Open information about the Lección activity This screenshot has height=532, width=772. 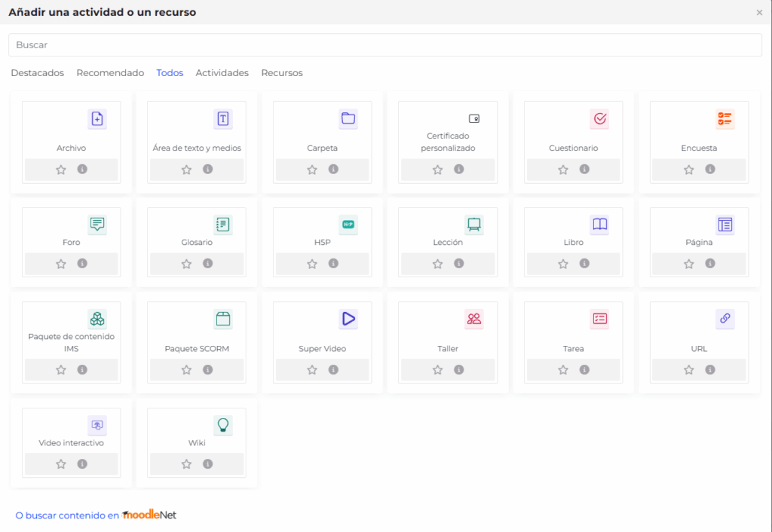click(458, 264)
